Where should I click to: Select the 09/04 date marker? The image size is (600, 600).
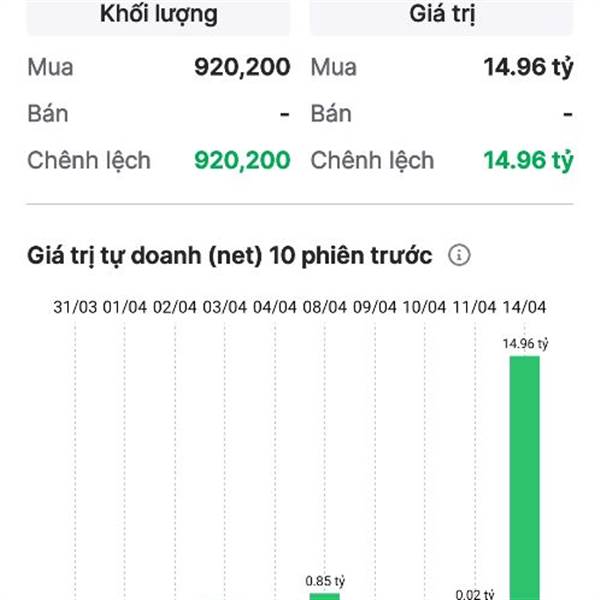coord(375,307)
